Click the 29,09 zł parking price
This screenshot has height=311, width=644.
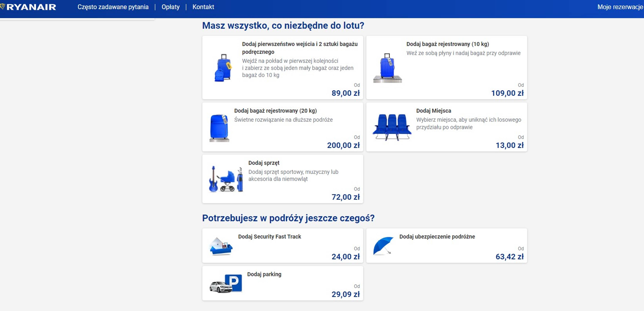click(345, 294)
